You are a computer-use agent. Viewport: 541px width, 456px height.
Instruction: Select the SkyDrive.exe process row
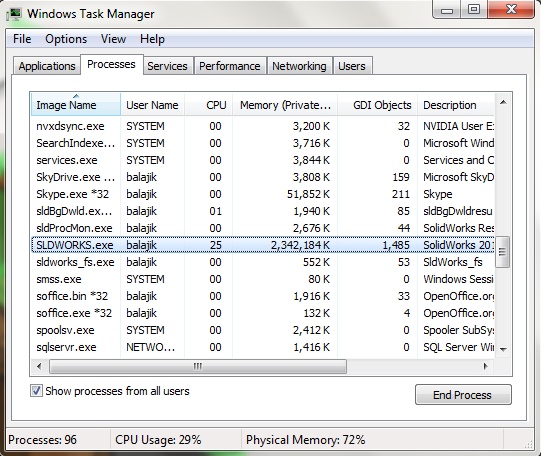[263, 177]
